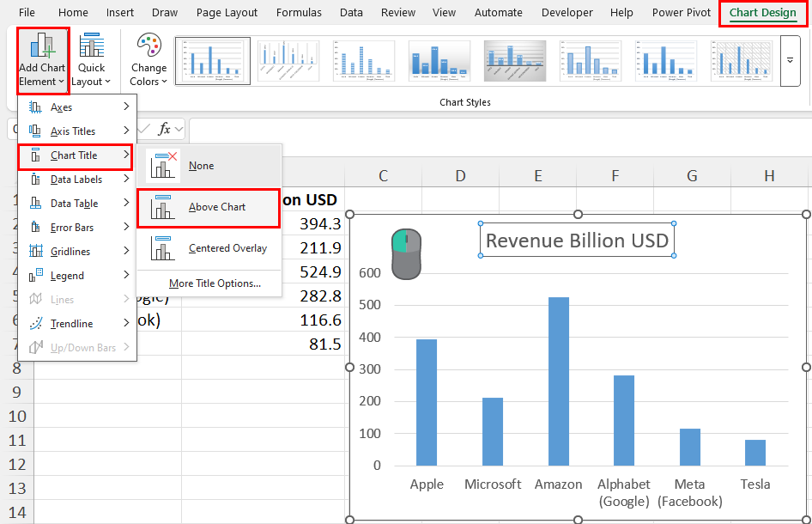Expand the Gridlines submenu arrow
This screenshot has height=524, width=812.
126,251
